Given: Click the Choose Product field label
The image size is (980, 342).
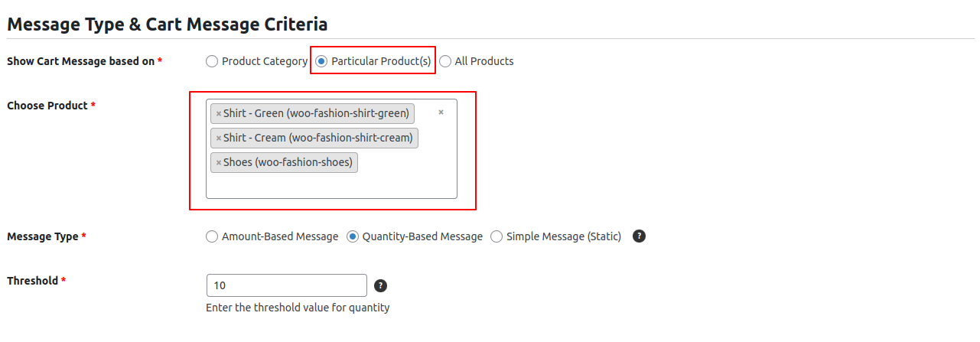Looking at the screenshot, I should click(x=47, y=106).
